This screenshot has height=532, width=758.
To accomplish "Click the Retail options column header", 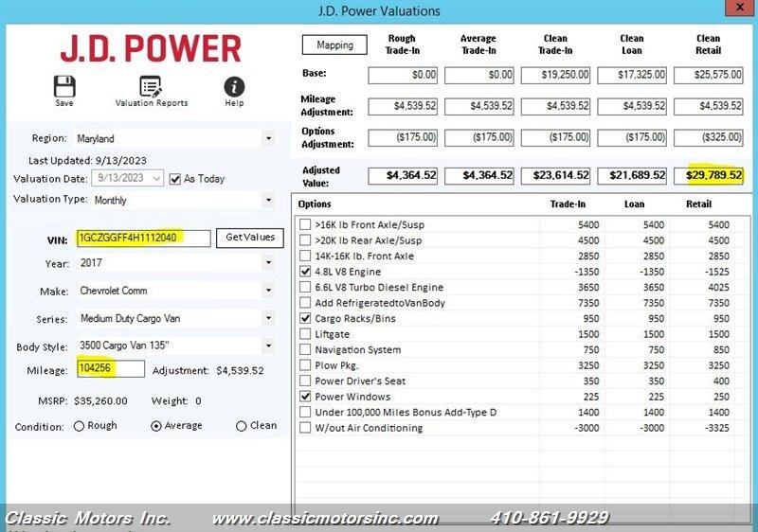I will (699, 204).
